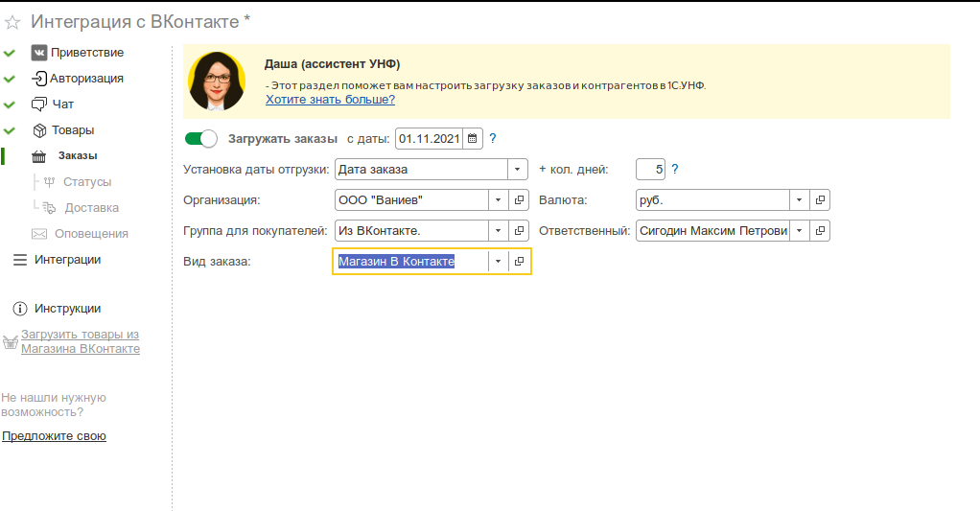This screenshot has height=511, width=980.
Task: Click the Ответственный field Сигодин Максим
Action: [x=712, y=230]
